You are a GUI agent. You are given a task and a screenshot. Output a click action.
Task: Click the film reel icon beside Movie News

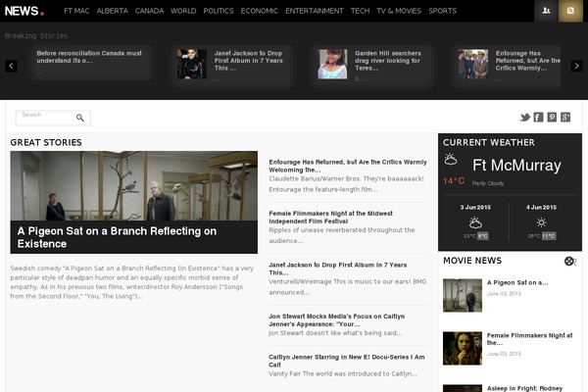[x=570, y=261]
